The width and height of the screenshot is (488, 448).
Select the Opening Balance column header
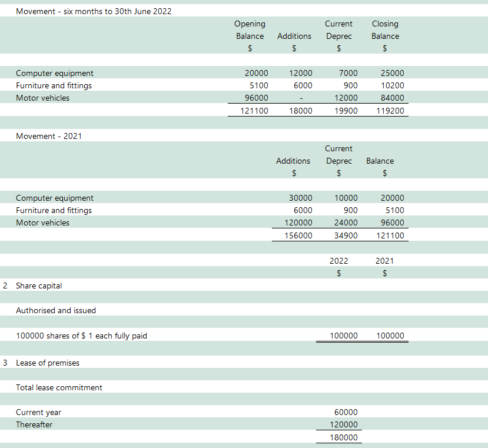250,30
